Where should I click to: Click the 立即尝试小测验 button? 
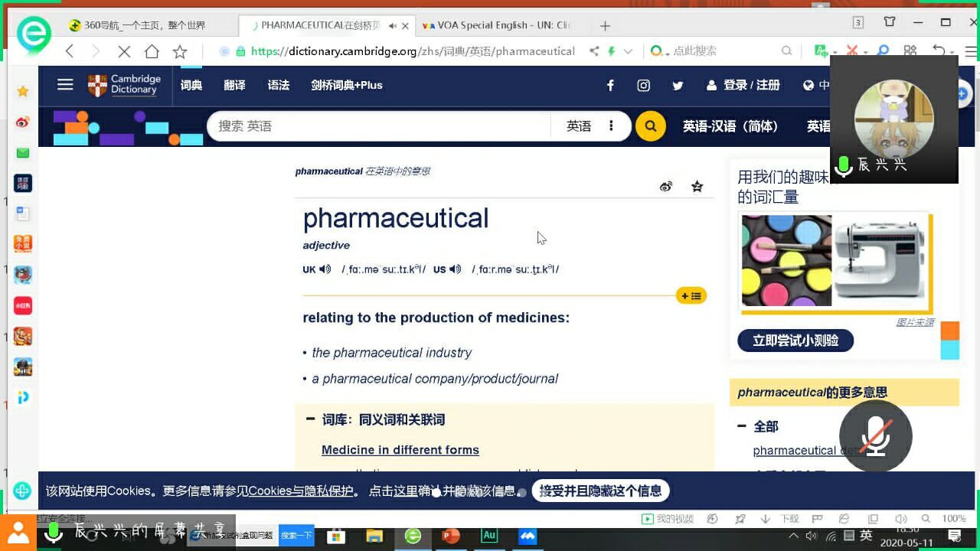pyautogui.click(x=795, y=341)
